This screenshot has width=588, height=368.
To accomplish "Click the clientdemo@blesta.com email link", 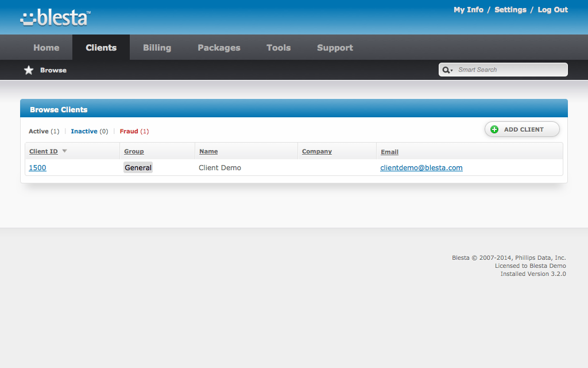I will 421,168.
